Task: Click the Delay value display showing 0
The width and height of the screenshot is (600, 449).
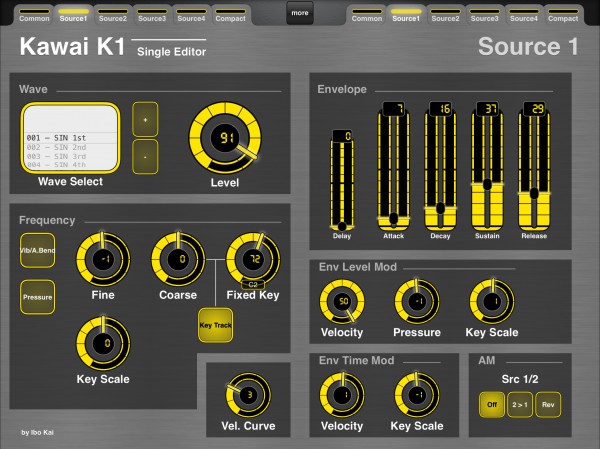Action: coord(342,136)
